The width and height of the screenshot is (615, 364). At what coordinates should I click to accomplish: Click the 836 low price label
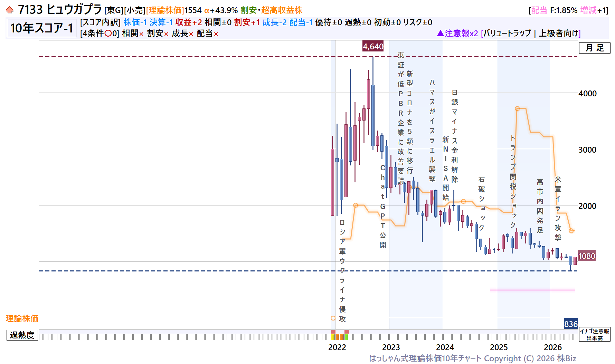coord(571,324)
